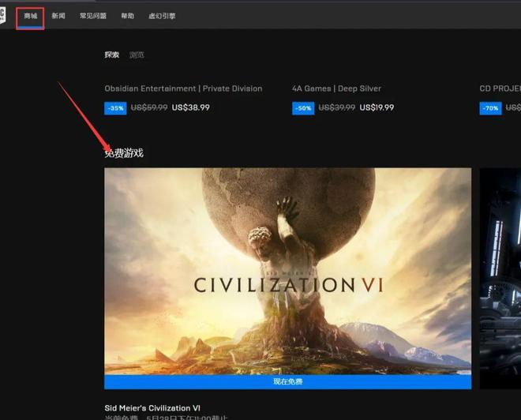The image size is (521, 420).
Task: Select the 探索 discover tab
Action: [111, 54]
